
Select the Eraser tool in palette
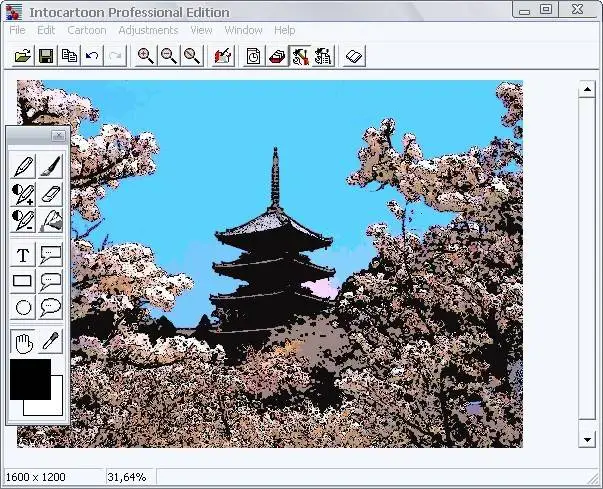[x=50, y=194]
